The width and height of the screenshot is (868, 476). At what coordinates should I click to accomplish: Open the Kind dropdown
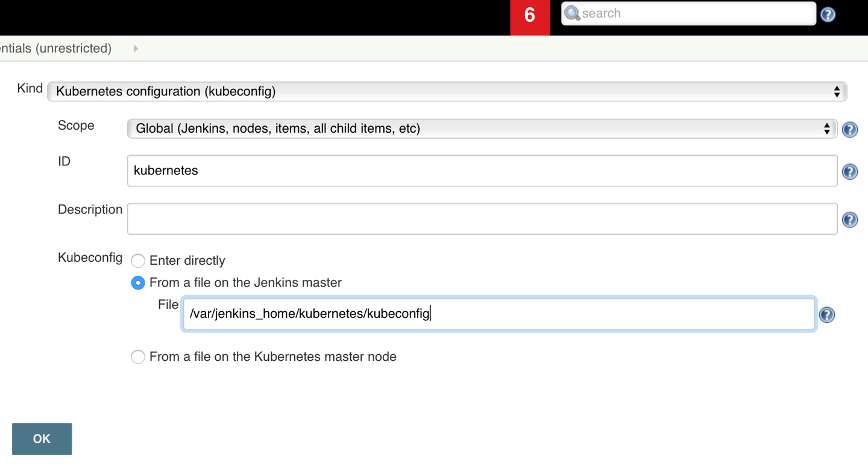pyautogui.click(x=447, y=92)
